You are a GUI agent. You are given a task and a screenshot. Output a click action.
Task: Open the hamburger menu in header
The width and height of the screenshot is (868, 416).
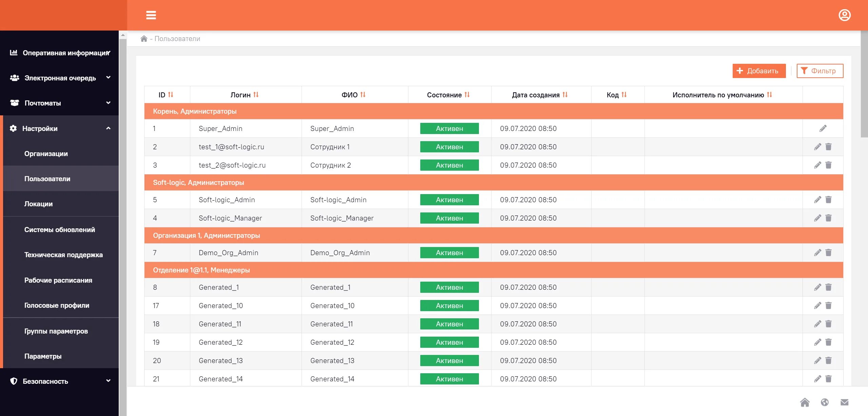(151, 15)
